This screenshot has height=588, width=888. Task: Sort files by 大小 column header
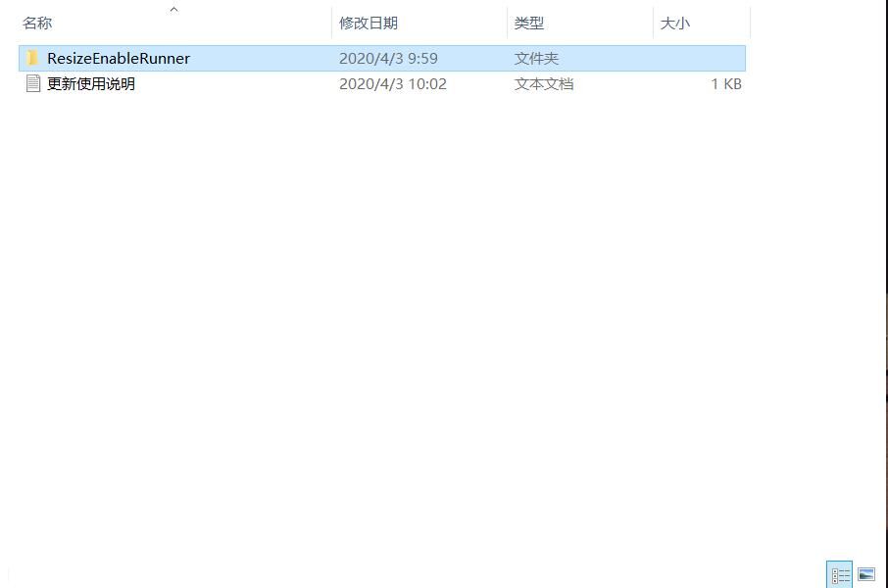(674, 23)
